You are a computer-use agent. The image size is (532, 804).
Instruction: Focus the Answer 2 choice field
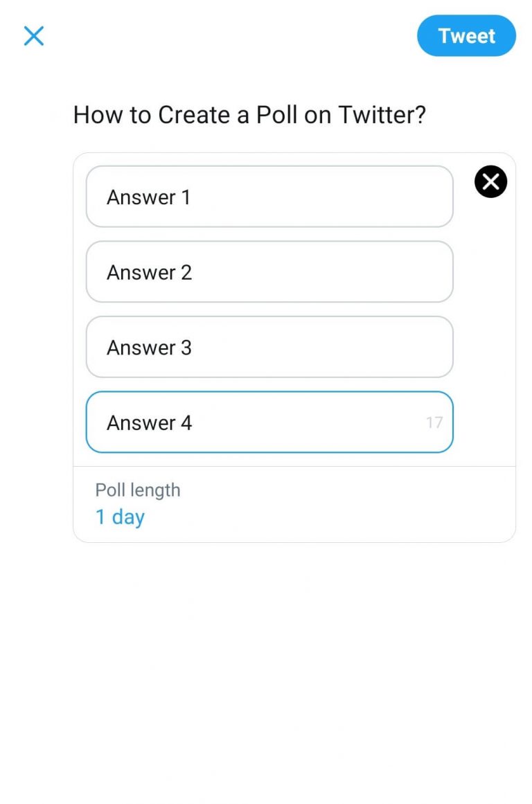[269, 271]
